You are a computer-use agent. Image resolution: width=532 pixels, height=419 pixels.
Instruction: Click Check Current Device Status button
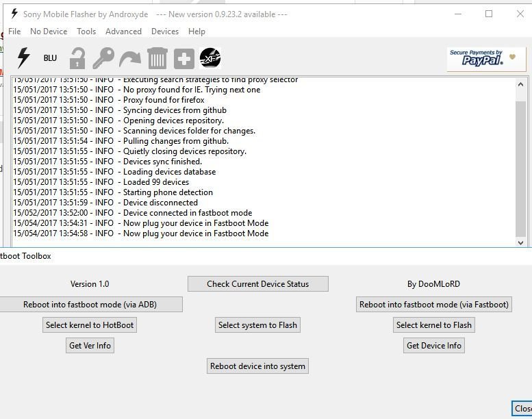(x=258, y=284)
